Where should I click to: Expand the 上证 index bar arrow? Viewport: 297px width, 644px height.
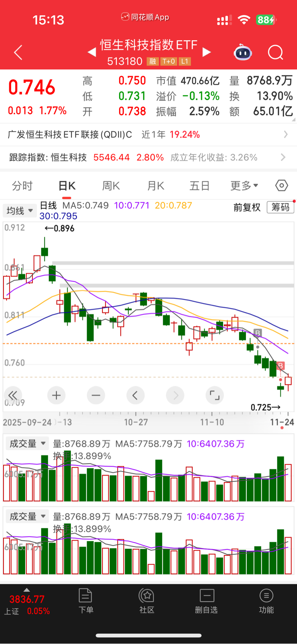[x=26, y=590]
